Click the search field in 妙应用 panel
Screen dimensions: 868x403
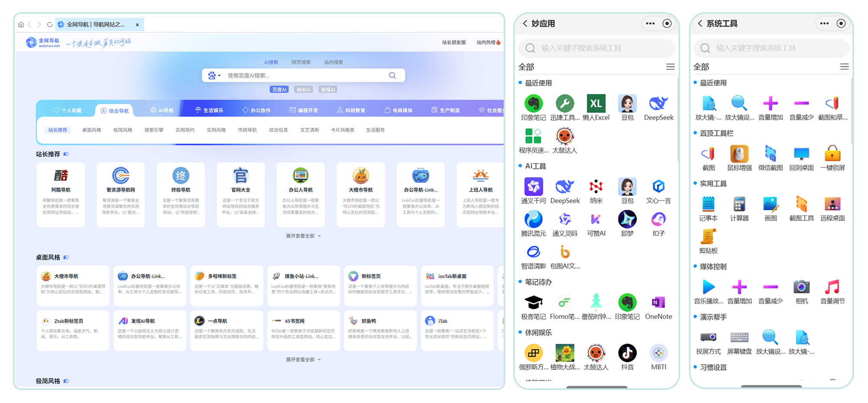click(597, 48)
